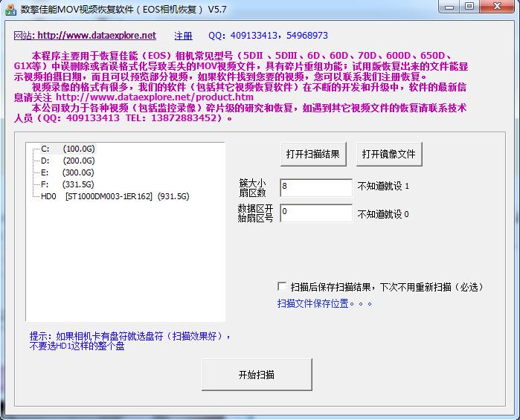Minimize the window
The width and height of the screenshot is (520, 420).
(449, 7)
